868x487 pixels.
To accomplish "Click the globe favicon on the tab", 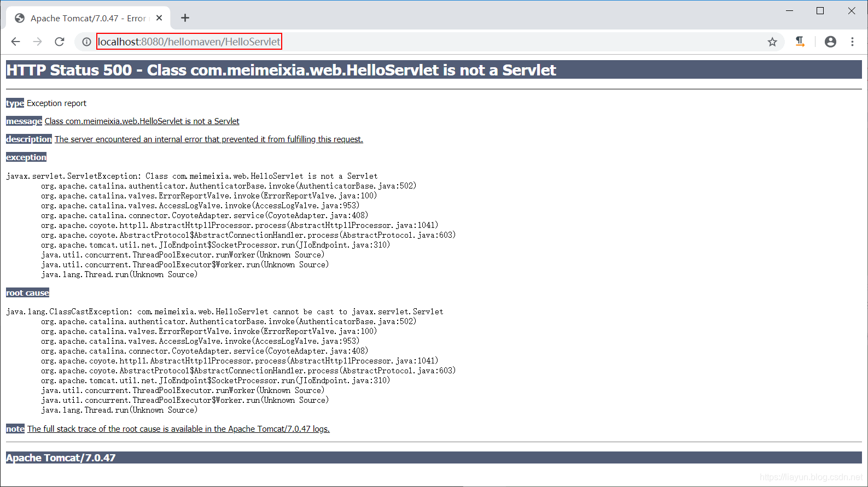I will click(20, 18).
